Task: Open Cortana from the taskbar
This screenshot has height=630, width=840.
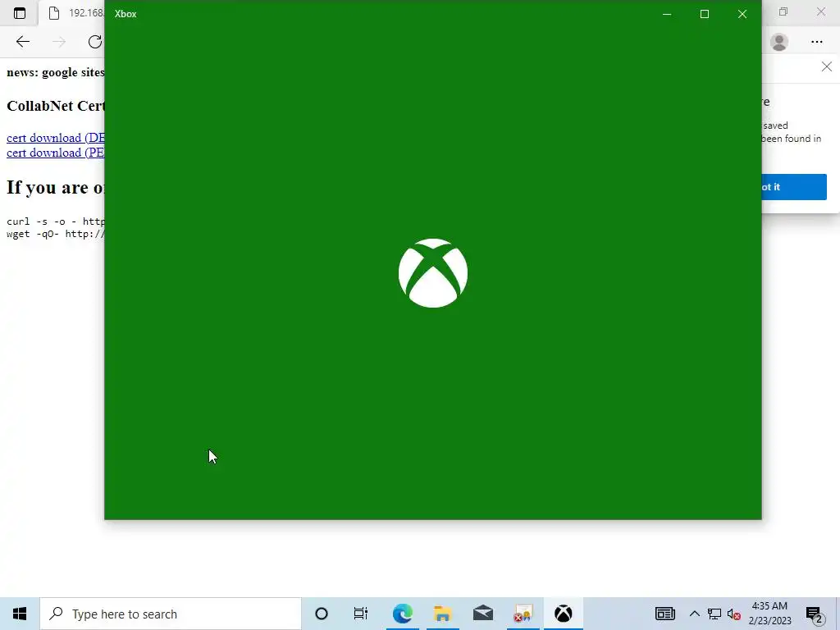Action: pyautogui.click(x=322, y=614)
